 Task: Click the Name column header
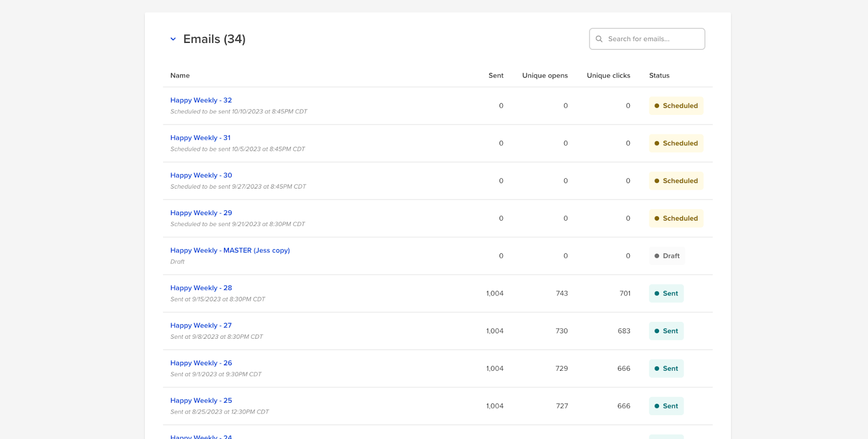[x=180, y=75]
